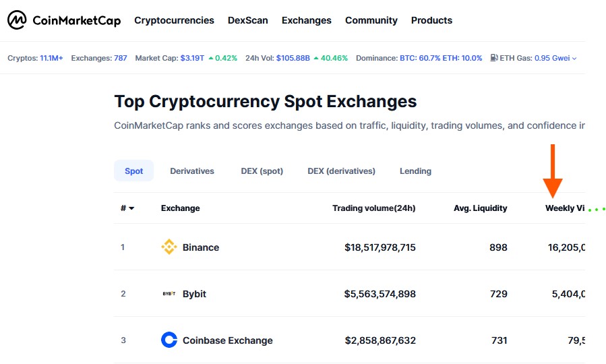The width and height of the screenshot is (606, 364).
Task: Open the Cryptocurrencies menu
Action: pos(174,20)
